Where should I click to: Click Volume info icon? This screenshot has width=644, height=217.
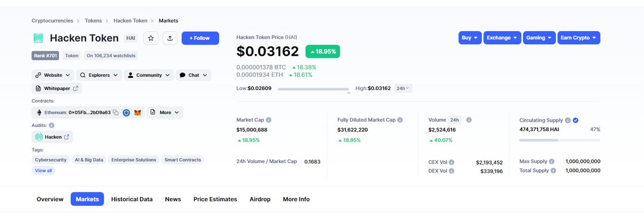(469, 120)
